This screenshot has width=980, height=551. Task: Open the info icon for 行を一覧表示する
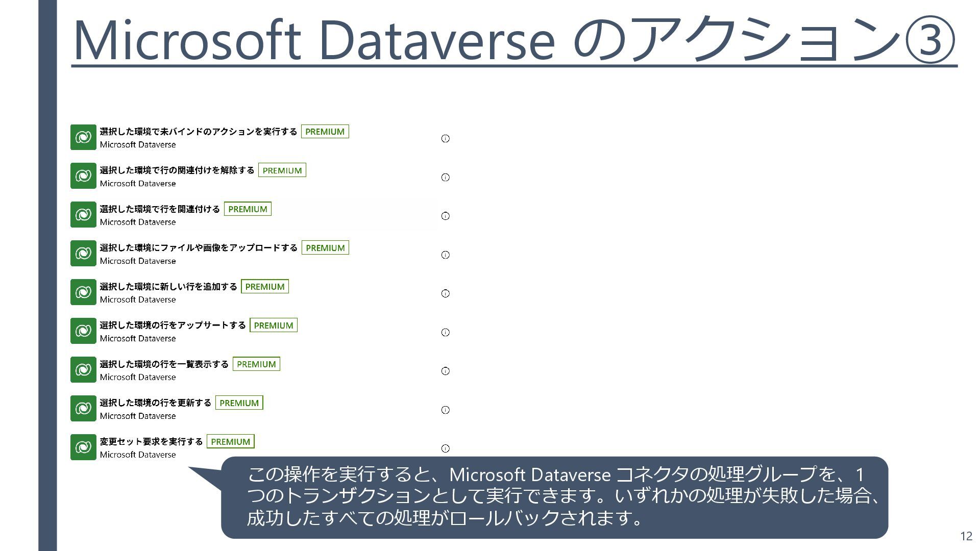pyautogui.click(x=445, y=371)
